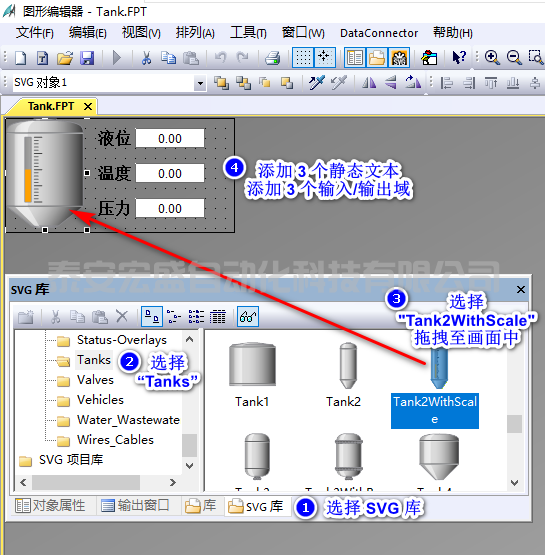This screenshot has width=545, height=555.
Task: Toggle the grid display toolbar button
Action: tap(303, 58)
